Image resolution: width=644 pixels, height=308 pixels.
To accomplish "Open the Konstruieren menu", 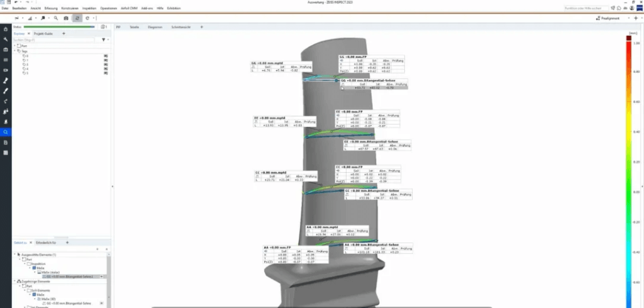I will [69, 8].
